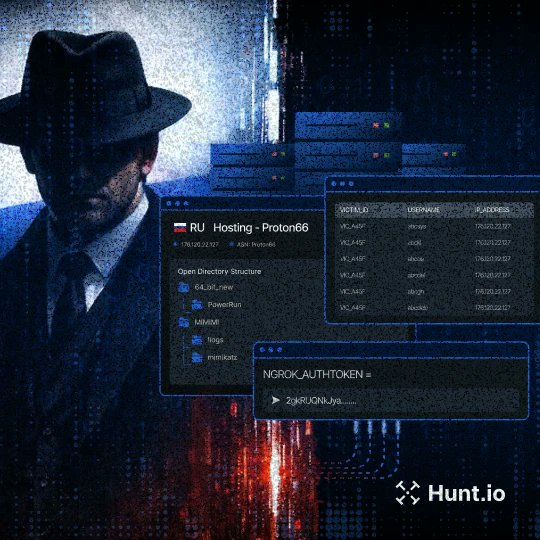Click the 'ASN: Proton66' label
Screen dimensions: 540x540
click(256, 245)
